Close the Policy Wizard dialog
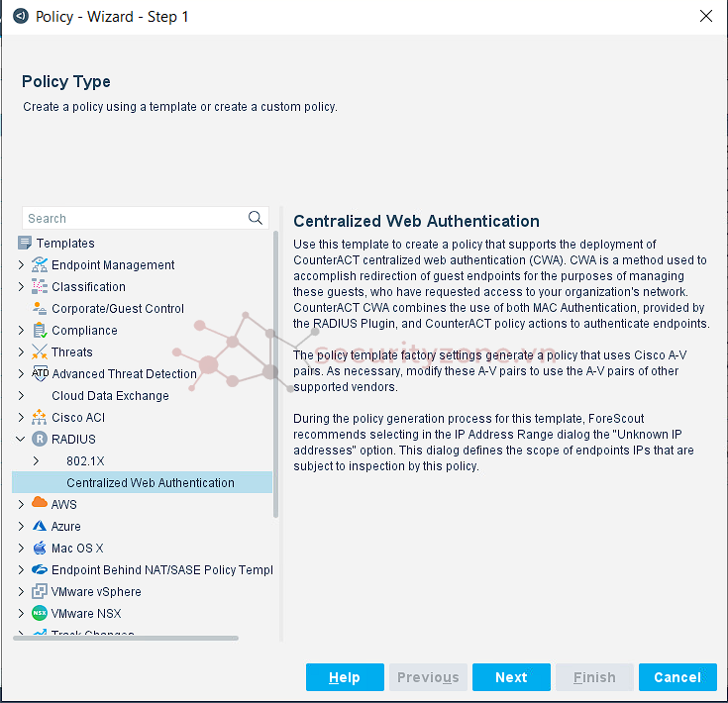The height and width of the screenshot is (703, 728). [x=705, y=16]
